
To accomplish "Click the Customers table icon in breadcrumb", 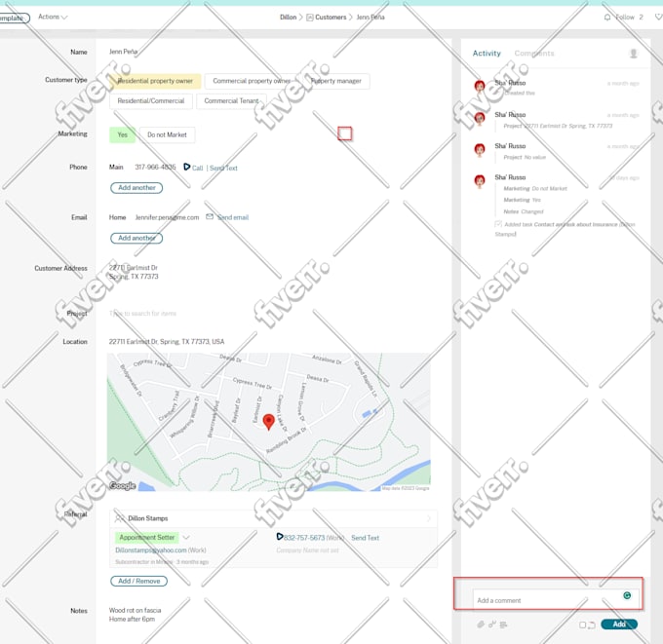I will coord(310,18).
